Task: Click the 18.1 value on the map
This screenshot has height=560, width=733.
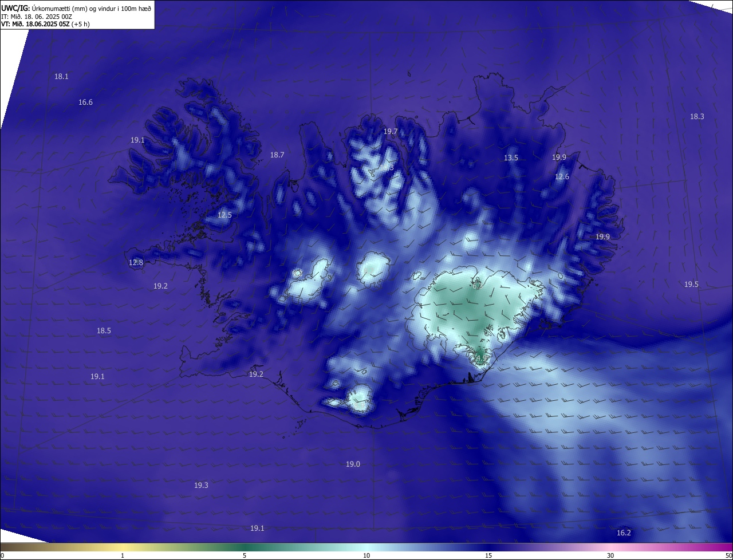Action: pos(61,76)
